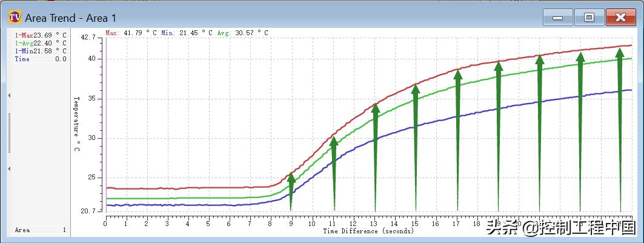Select the '1-Avg 22.40 °C' legend entry
The width and height of the screenshot is (644, 243).
(40, 43)
